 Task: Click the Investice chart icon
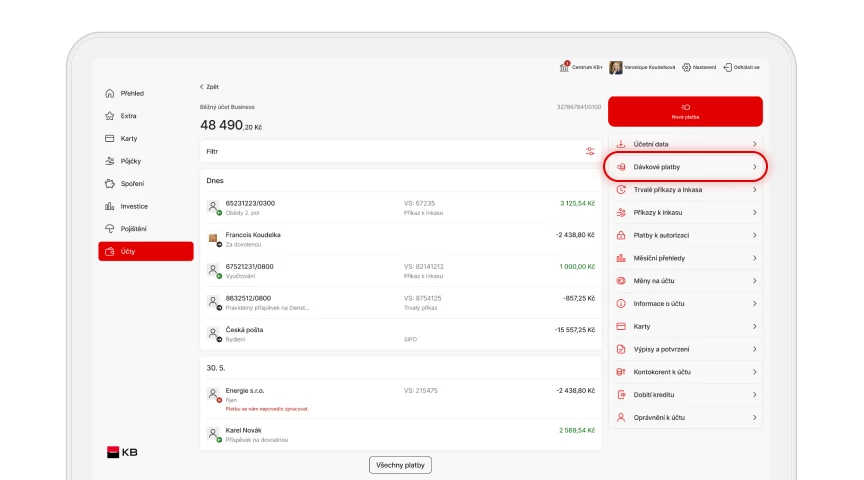click(110, 206)
